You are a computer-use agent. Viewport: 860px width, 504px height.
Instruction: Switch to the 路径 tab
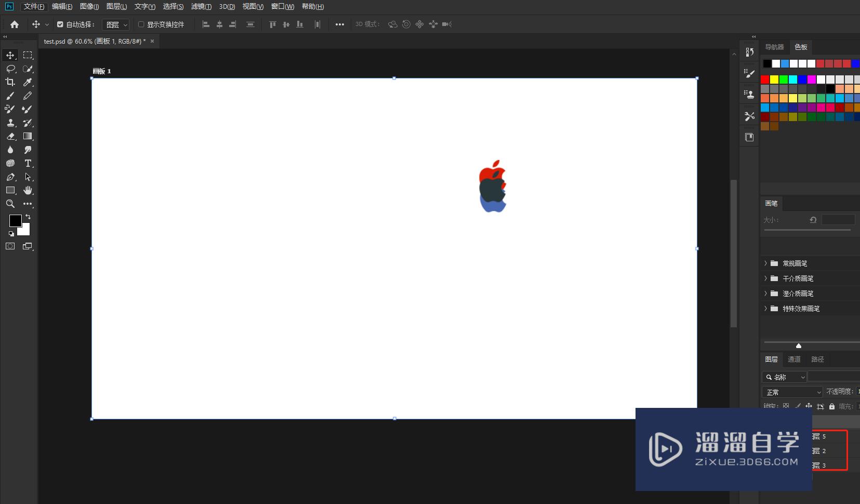click(817, 360)
